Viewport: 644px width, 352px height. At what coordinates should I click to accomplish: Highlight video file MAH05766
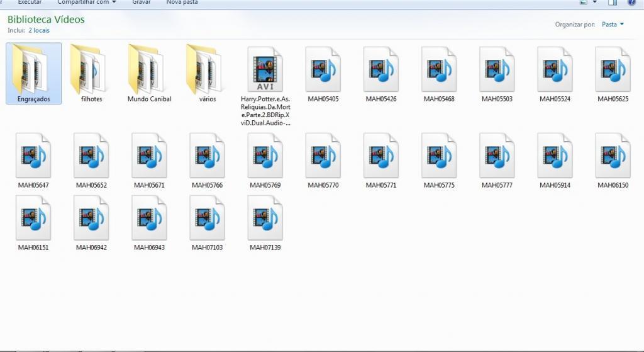(x=208, y=161)
